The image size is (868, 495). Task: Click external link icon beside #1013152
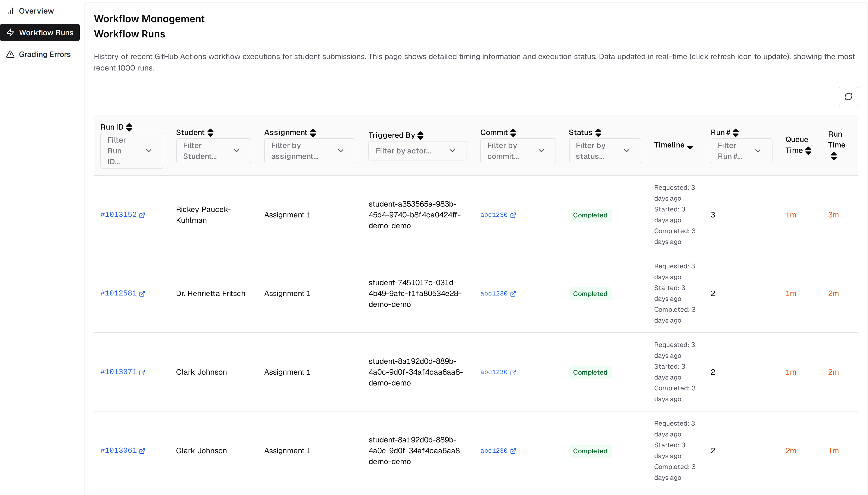click(142, 215)
